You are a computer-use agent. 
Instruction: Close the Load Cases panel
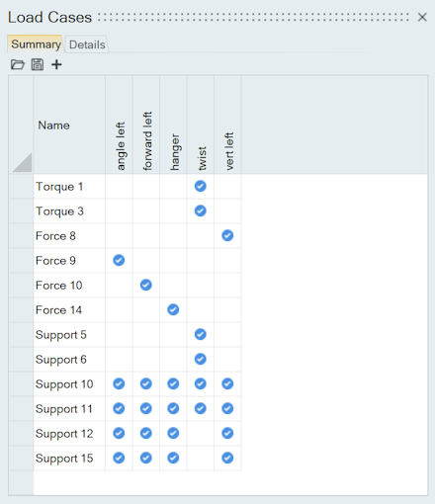(x=422, y=17)
